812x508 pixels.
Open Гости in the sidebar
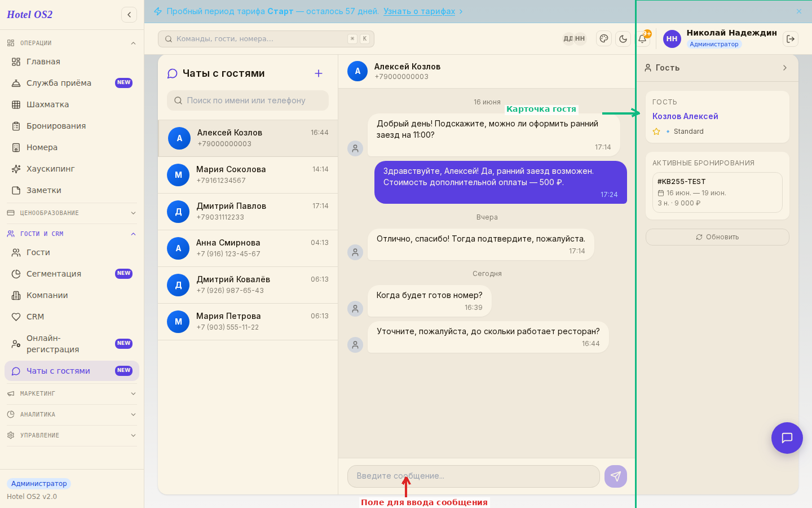click(x=72, y=252)
